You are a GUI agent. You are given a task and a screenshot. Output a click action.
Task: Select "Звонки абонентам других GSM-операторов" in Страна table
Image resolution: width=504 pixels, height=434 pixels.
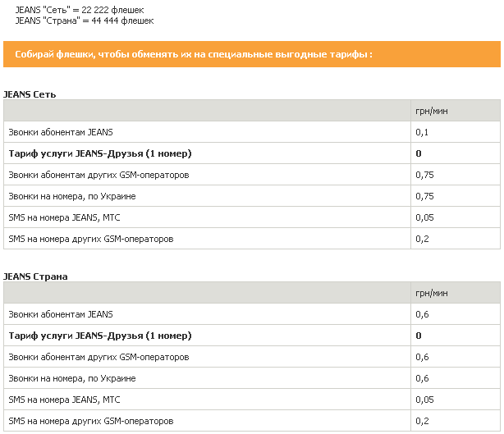99,357
